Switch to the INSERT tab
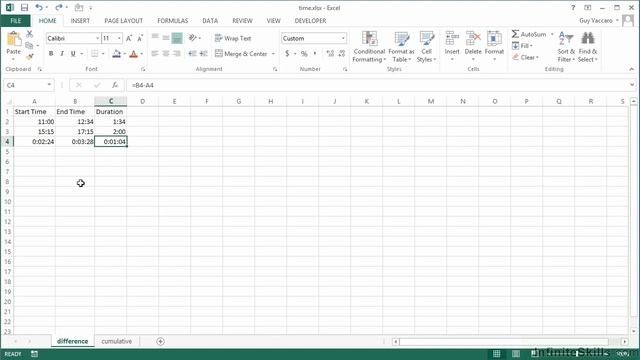Viewport: 640px width, 360px height. pos(80,20)
